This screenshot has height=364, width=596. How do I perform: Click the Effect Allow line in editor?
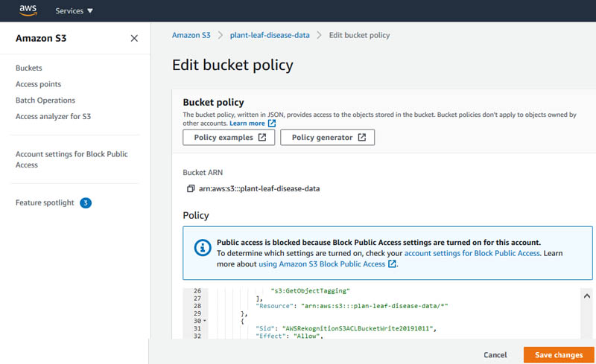pyautogui.click(x=289, y=336)
